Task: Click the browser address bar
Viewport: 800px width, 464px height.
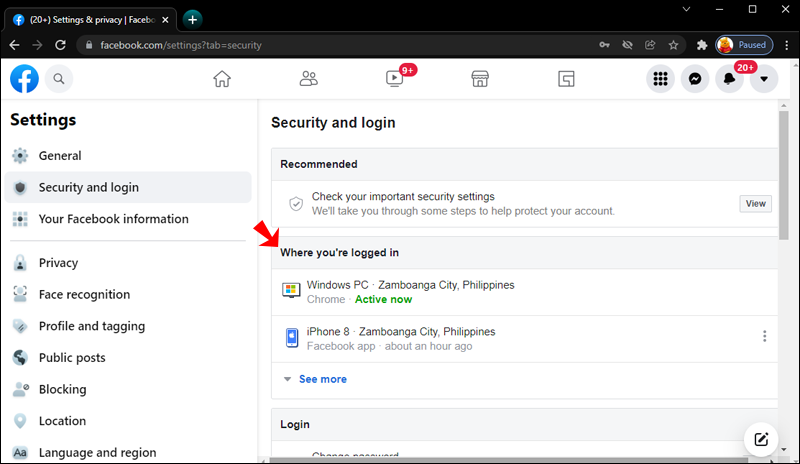Action: tap(330, 45)
